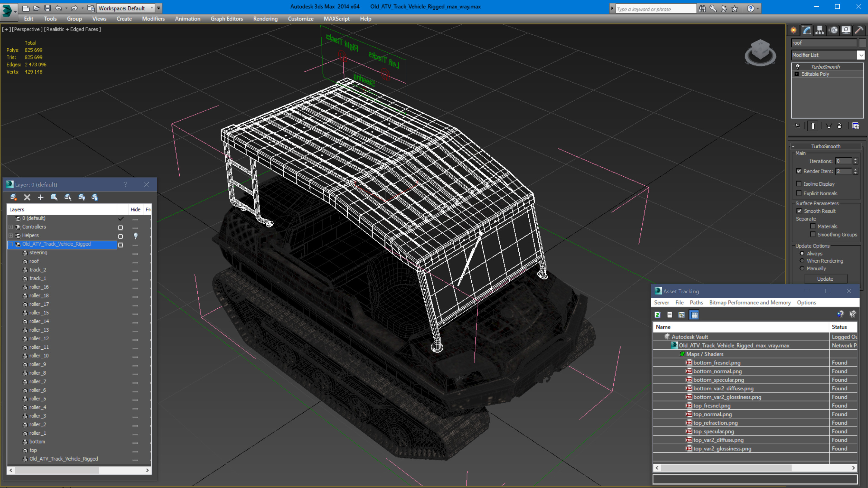Open the Undo history dropdown arrow
Screen dimensions: 868x488
tap(66, 8)
